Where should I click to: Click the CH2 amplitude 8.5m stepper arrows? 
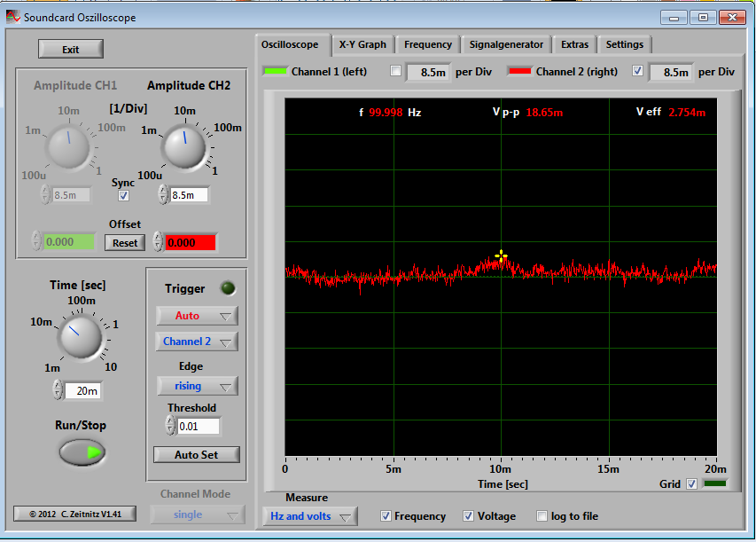163,194
